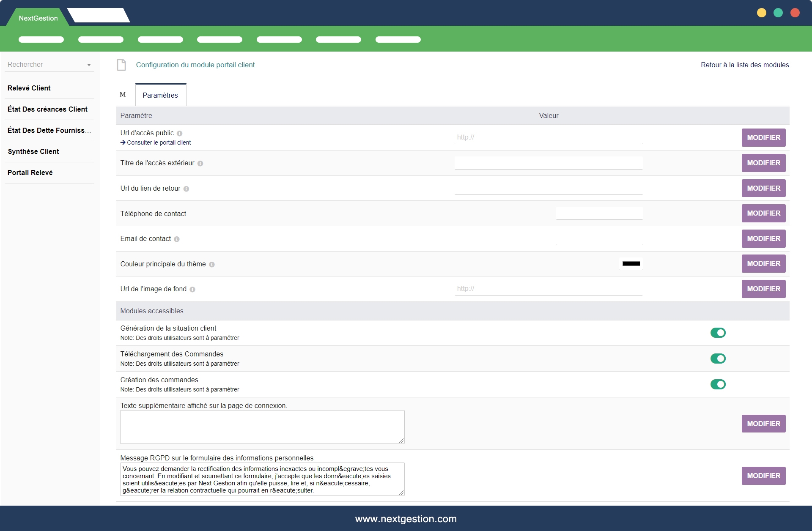Open the Rechercher dropdown arrow

pyautogui.click(x=89, y=65)
